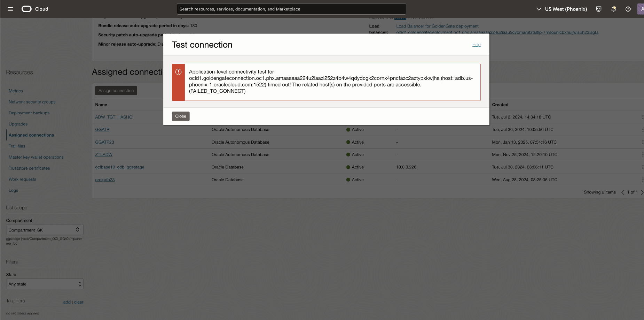Click the 10.0.0.226 IP address cell
644x320 pixels.
click(406, 167)
